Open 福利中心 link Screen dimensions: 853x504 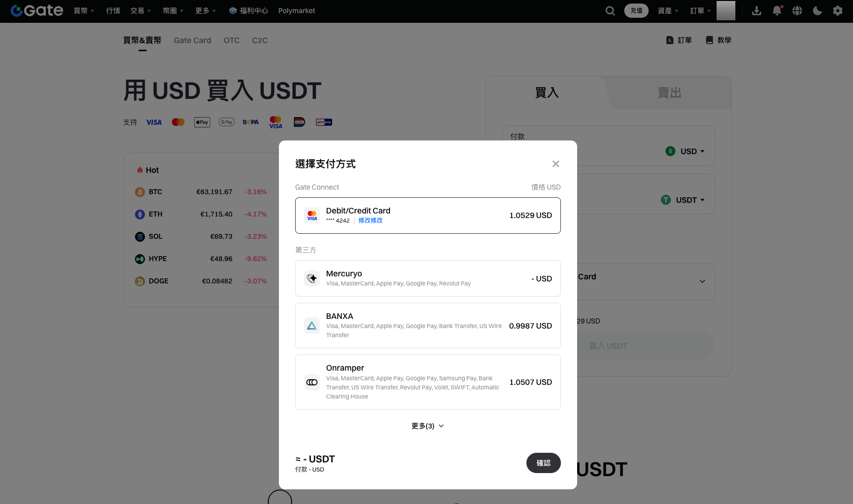[248, 11]
